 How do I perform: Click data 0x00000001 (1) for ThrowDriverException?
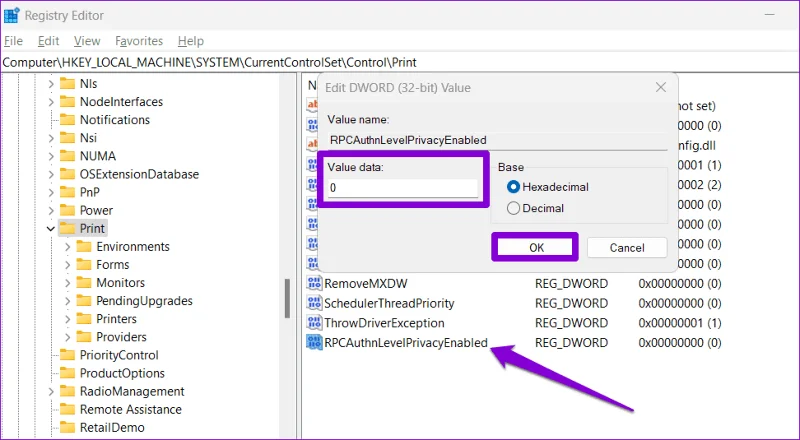[x=680, y=323]
